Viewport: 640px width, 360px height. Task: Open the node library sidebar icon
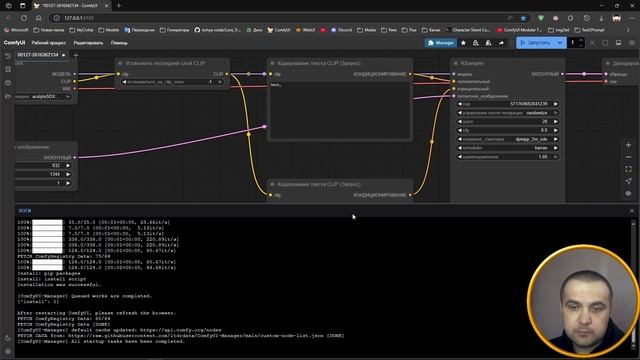point(8,69)
